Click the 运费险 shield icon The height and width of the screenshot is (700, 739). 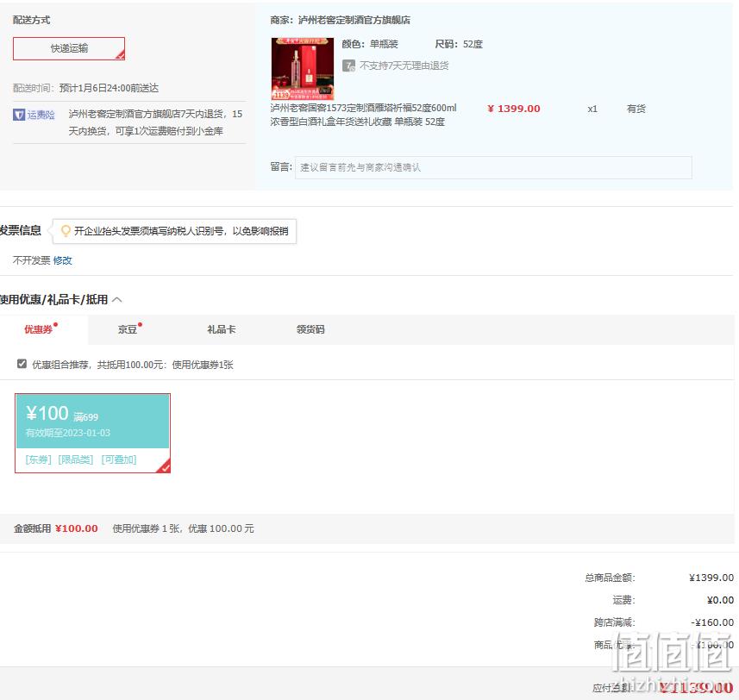tap(19, 115)
